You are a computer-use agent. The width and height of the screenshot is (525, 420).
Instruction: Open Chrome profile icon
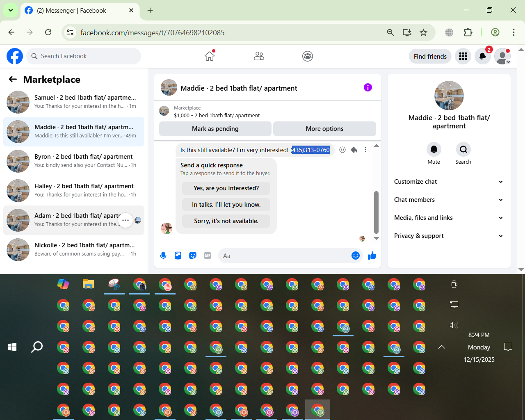495,32
